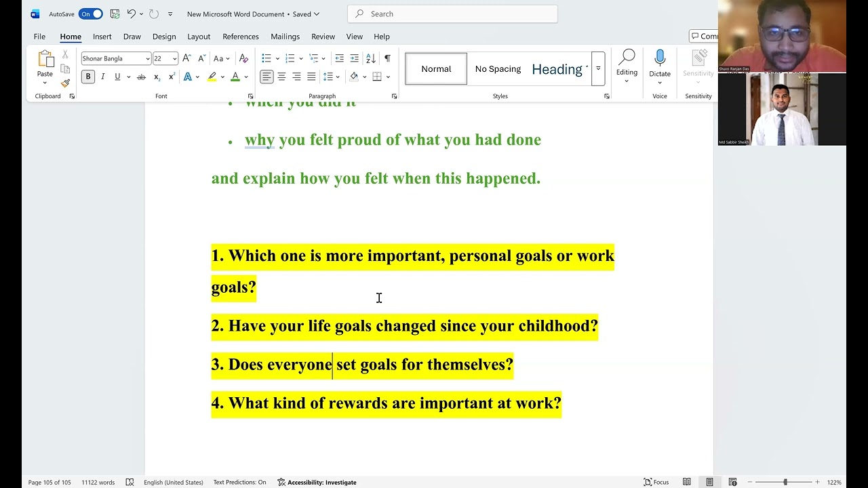Center align the paragraph
868x488 pixels.
[x=281, y=77]
